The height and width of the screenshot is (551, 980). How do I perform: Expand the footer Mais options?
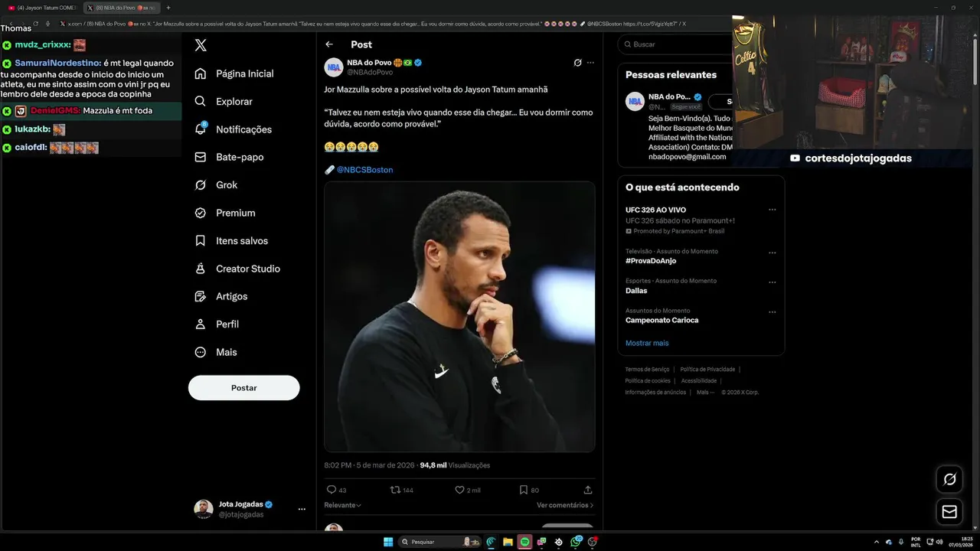click(x=705, y=393)
